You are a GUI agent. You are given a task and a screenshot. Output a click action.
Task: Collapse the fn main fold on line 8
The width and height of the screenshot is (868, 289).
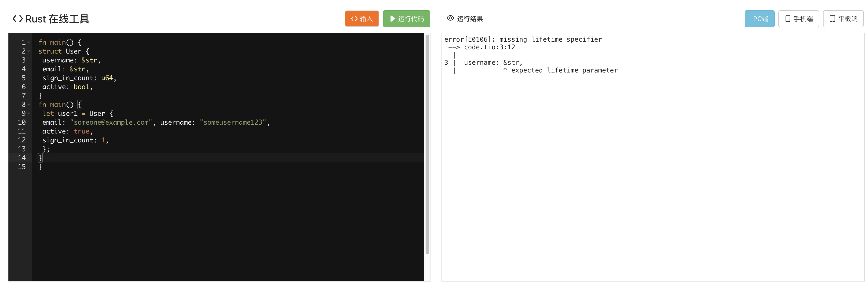coord(29,105)
